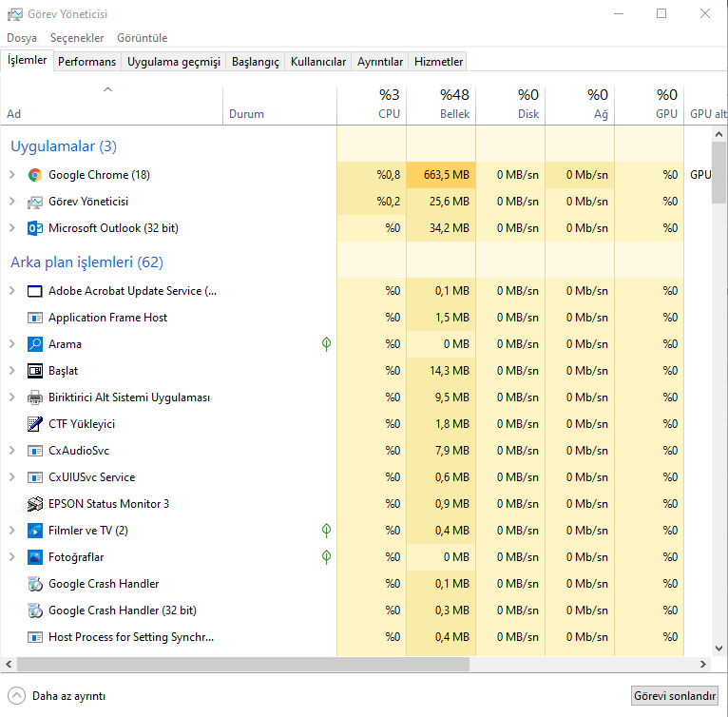Expand the Başlat process entry
Image resolution: width=728 pixels, height=717 pixels.
click(12, 370)
